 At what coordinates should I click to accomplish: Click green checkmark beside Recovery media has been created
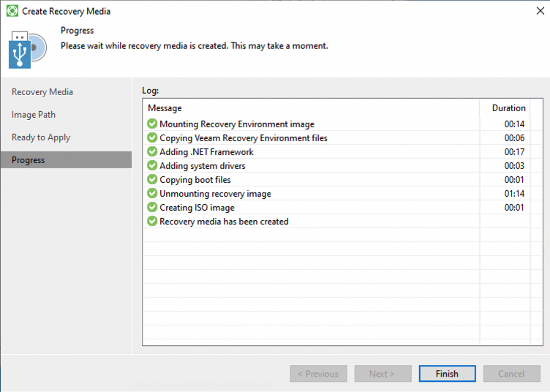(152, 222)
